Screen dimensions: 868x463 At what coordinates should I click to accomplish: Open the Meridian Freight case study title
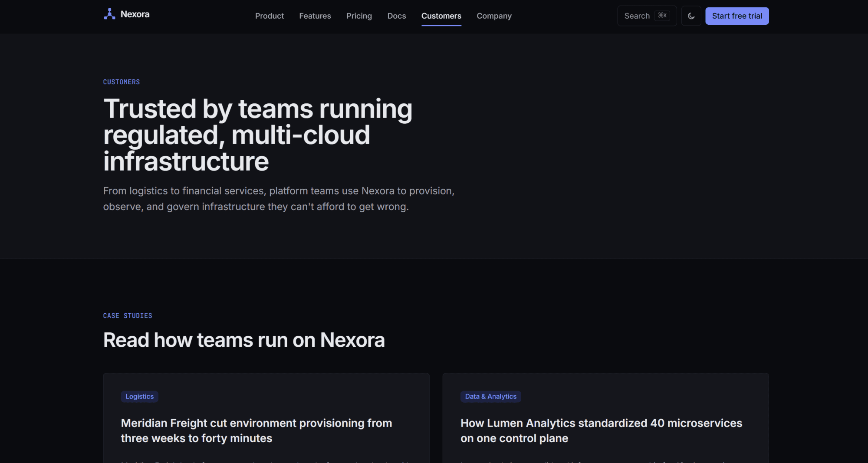coord(256,430)
